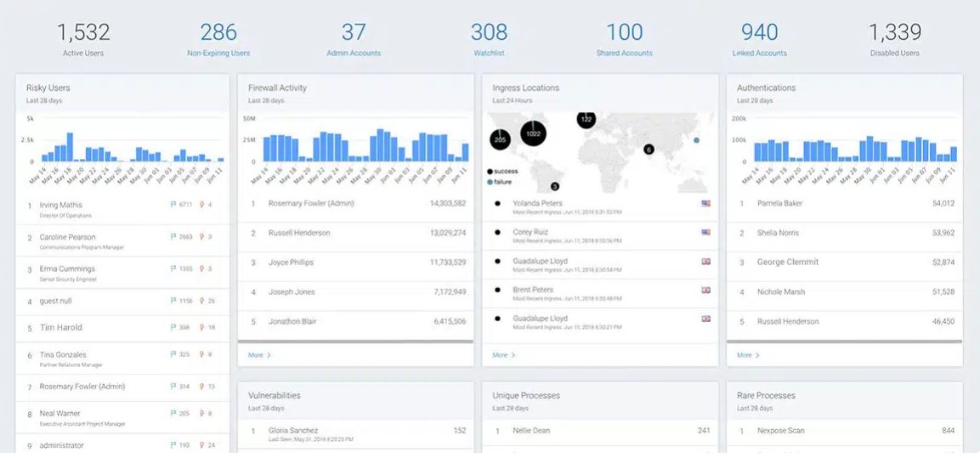This screenshot has width=980, height=458.
Task: Click the flag icon in Tim Harold row
Action: click(173, 327)
